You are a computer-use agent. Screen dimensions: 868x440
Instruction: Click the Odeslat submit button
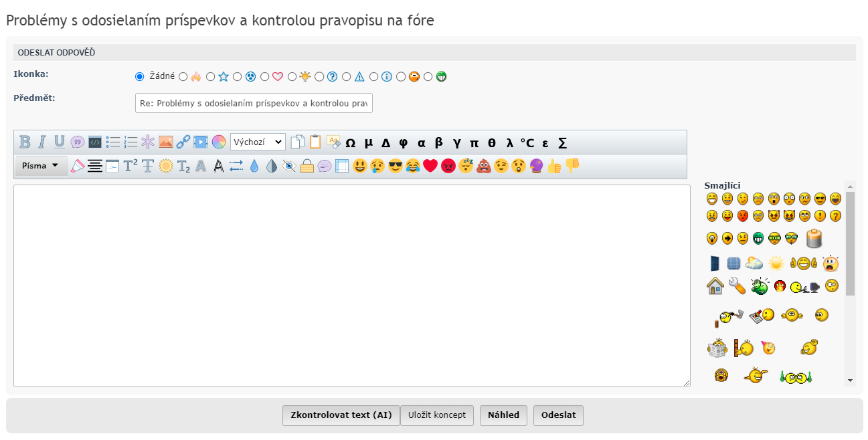click(x=558, y=415)
